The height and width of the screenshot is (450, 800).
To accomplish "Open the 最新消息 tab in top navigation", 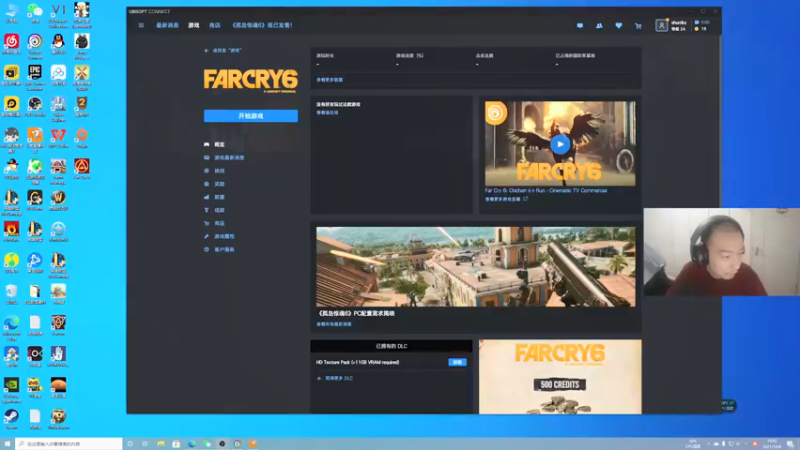I will point(167,25).
